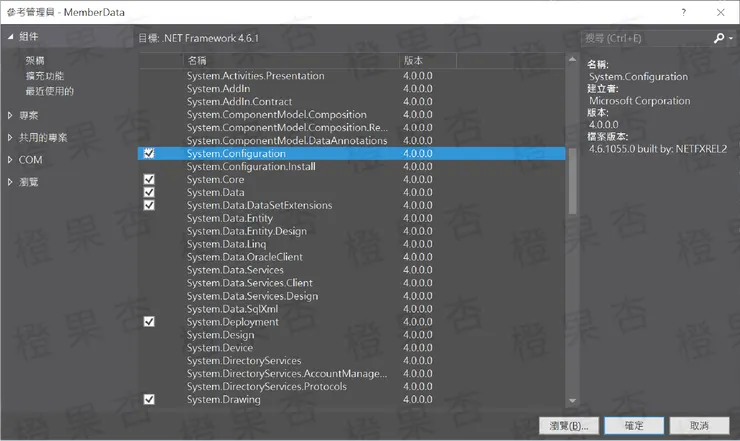Click the 瀏覽(B)... button

click(x=569, y=426)
